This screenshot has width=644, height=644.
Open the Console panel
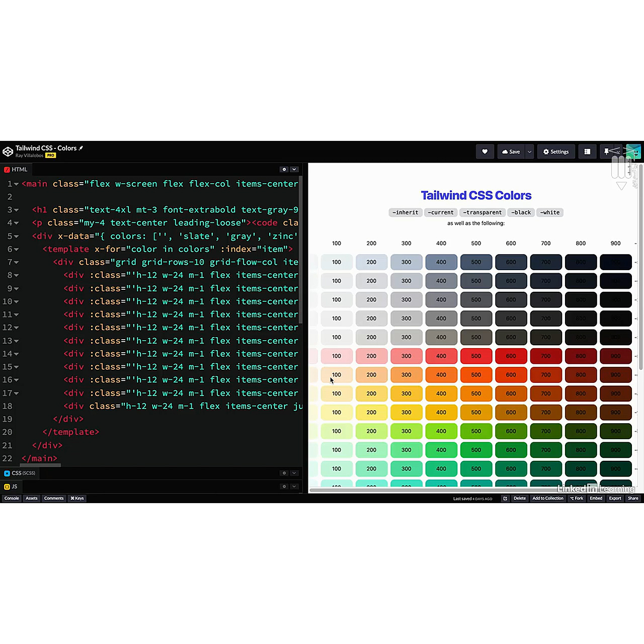[12, 499]
